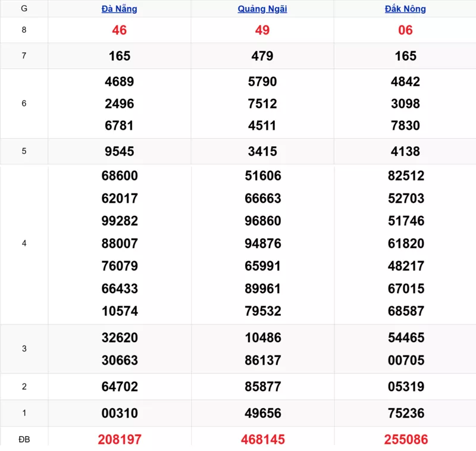Viewport: 476px width, 451px height.
Task: Click Đắk Nông second prize 05319
Action: click(405, 387)
